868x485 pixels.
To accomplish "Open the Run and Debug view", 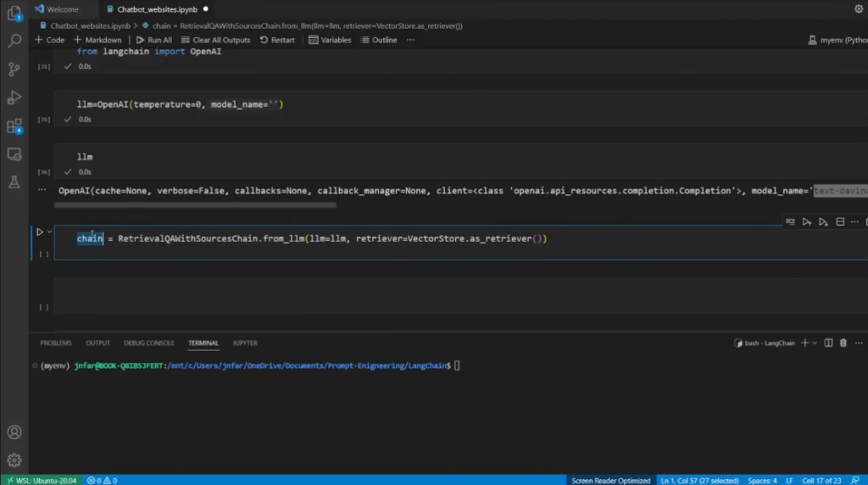I will (14, 98).
